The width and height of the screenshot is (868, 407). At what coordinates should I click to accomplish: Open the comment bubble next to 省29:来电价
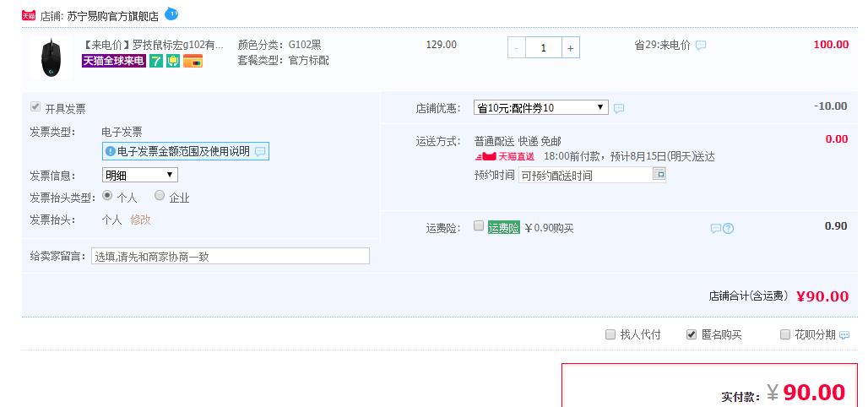pyautogui.click(x=701, y=46)
